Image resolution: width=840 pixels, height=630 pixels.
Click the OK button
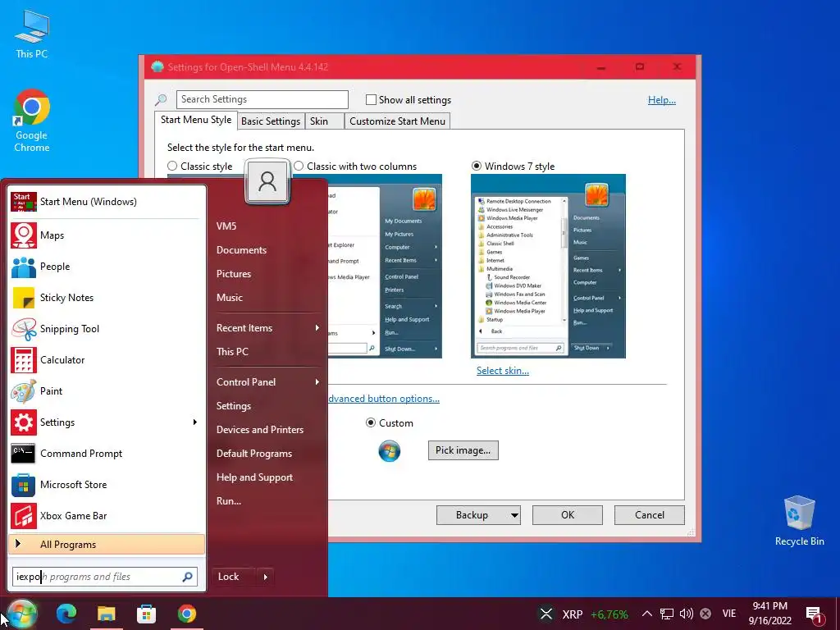[568, 515]
